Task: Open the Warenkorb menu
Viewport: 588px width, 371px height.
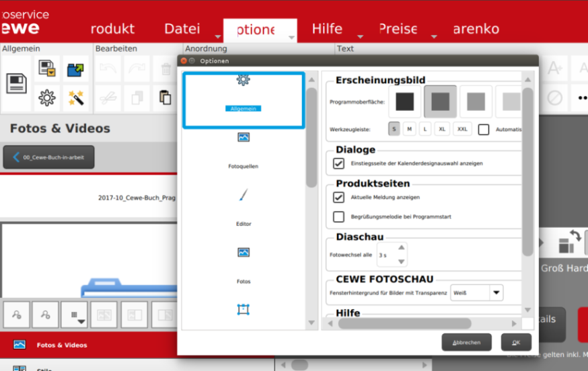Action: coord(476,29)
